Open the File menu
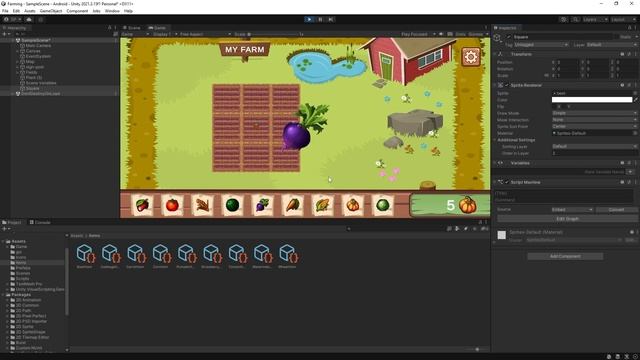This screenshot has height=360, width=640. 5,11
